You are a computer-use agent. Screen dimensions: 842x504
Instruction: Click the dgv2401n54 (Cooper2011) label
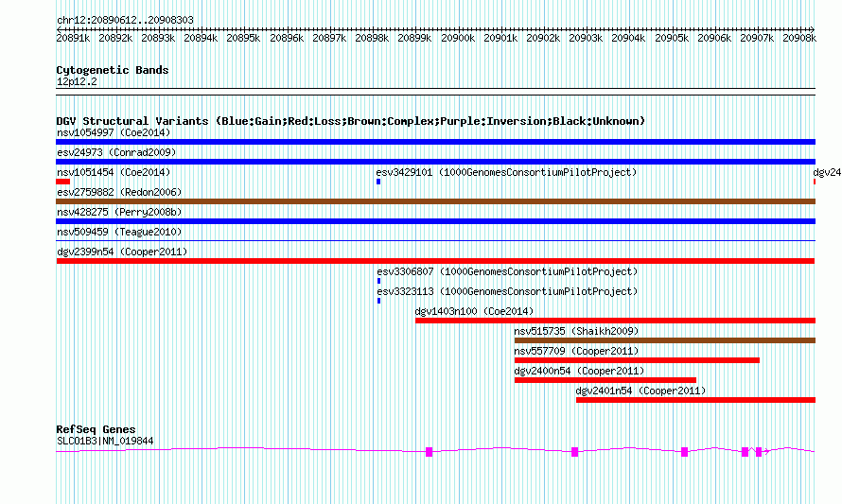coord(640,391)
